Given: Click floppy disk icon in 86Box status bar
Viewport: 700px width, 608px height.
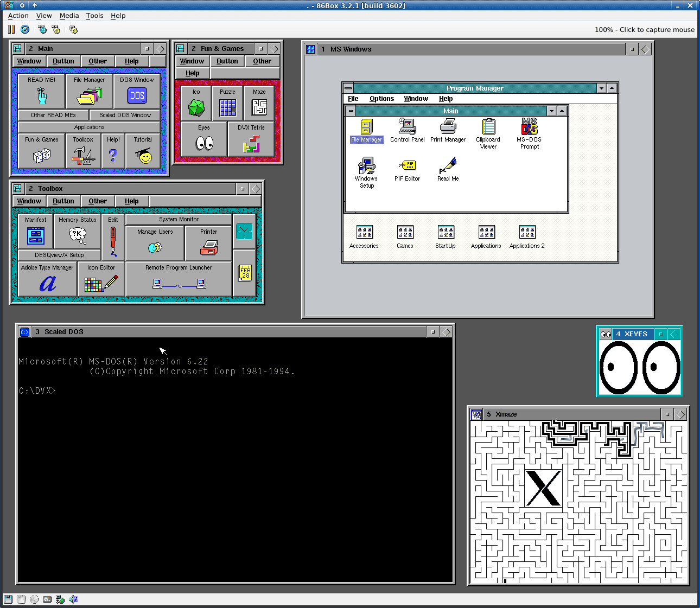Looking at the screenshot, I should pyautogui.click(x=8, y=599).
